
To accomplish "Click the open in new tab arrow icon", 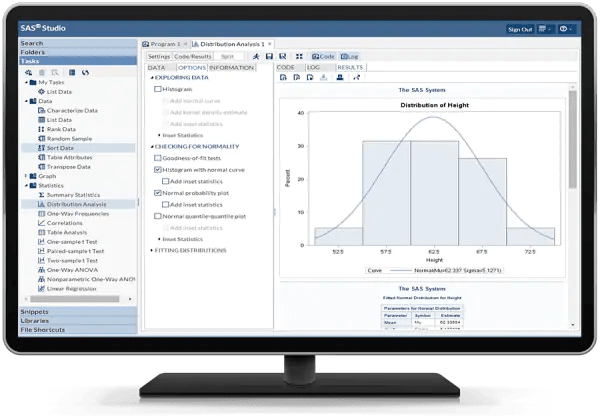I will [x=356, y=77].
